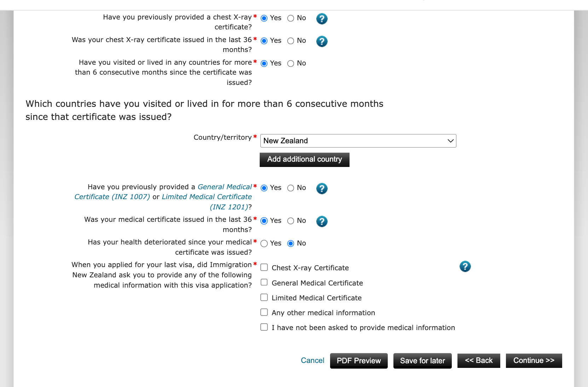
Task: Open help for previous chest X-ray certificate question
Action: click(322, 19)
